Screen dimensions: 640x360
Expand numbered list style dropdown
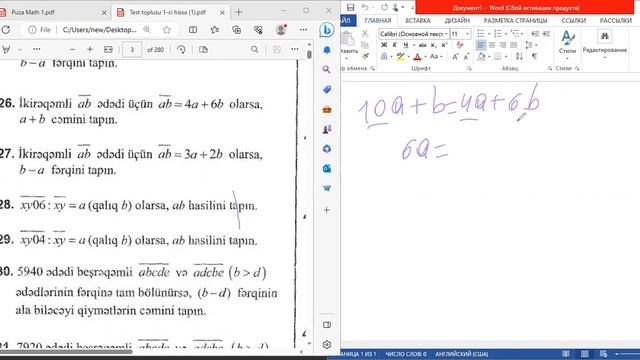click(506, 33)
